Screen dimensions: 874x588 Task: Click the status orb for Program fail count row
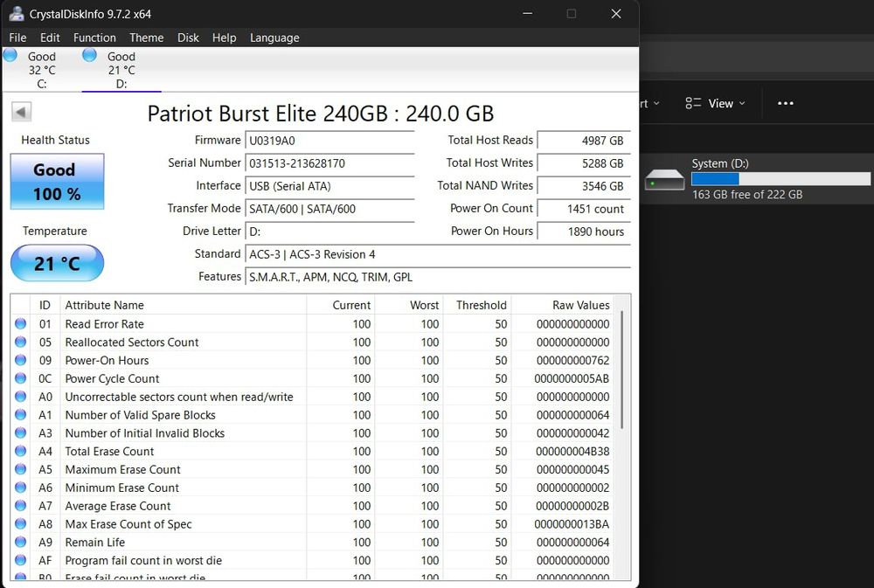(x=21, y=559)
